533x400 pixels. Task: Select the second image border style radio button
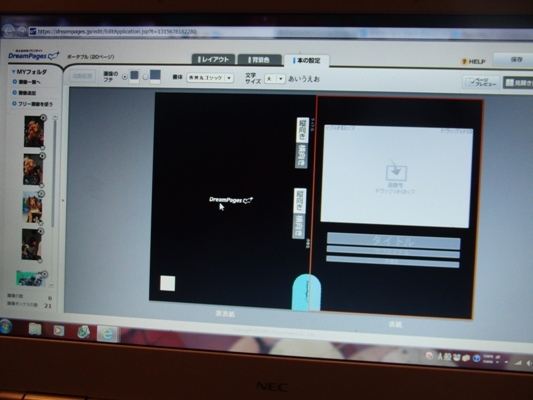click(145, 77)
